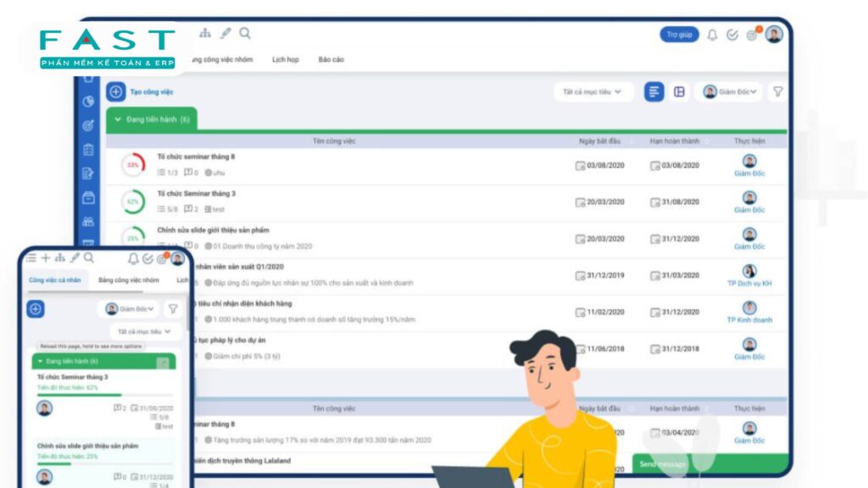Open the pie chart icon in left sidebar

[x=88, y=102]
